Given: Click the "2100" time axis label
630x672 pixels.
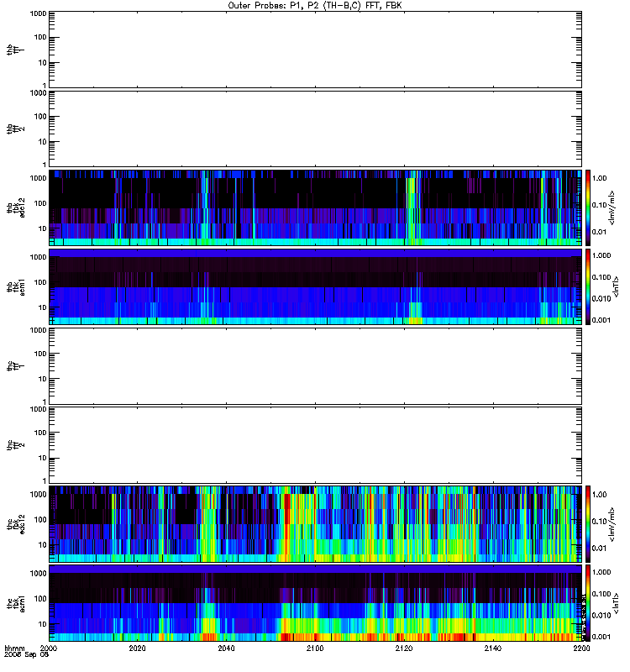Looking at the screenshot, I should click(x=315, y=648).
